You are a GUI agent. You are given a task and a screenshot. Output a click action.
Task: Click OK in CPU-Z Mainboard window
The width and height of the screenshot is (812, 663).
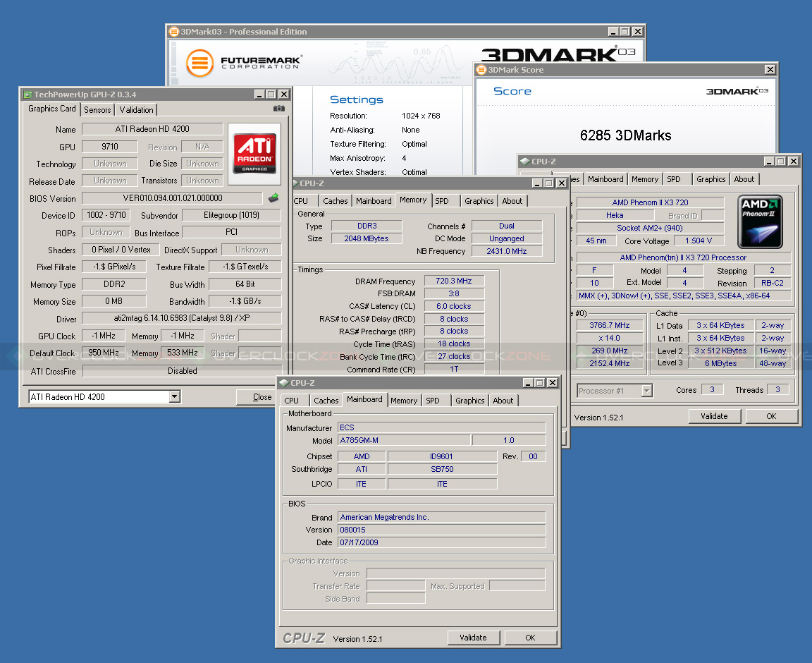[530, 638]
